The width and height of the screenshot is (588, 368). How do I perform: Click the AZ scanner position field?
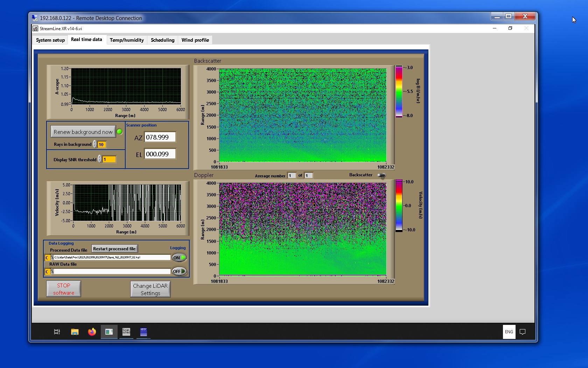click(160, 137)
